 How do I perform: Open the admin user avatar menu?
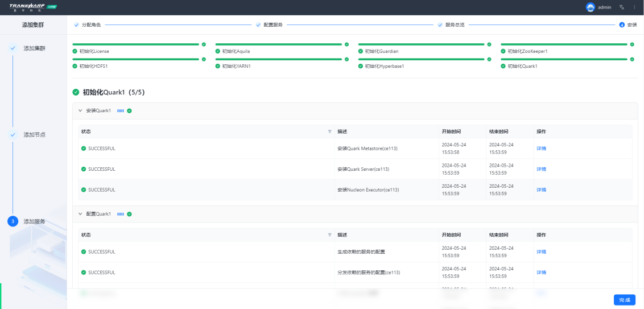click(x=590, y=7)
